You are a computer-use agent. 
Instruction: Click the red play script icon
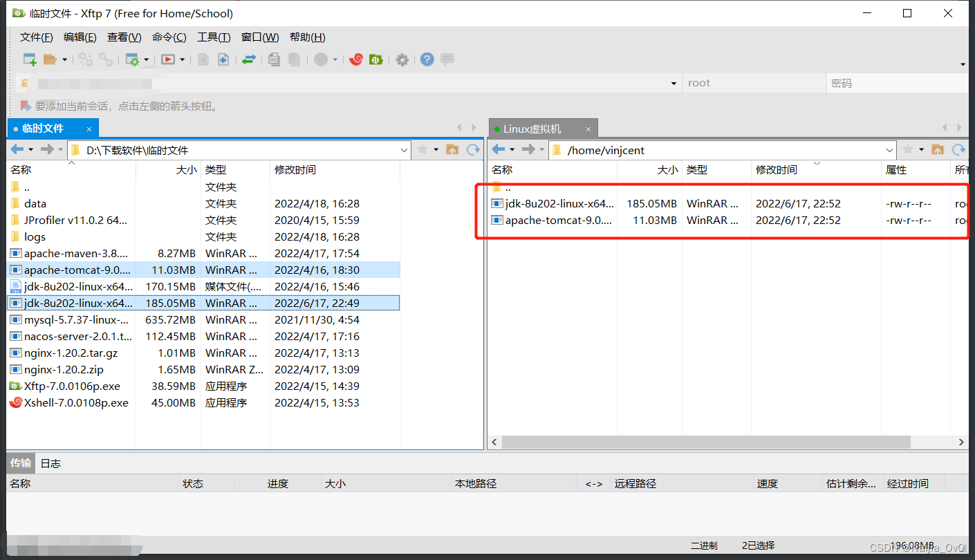(x=167, y=59)
